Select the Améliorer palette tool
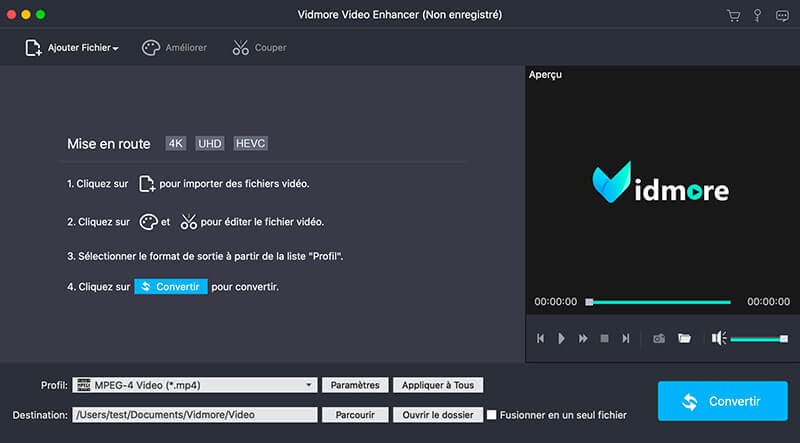The height and width of the screenshot is (443, 800). pyautogui.click(x=174, y=47)
